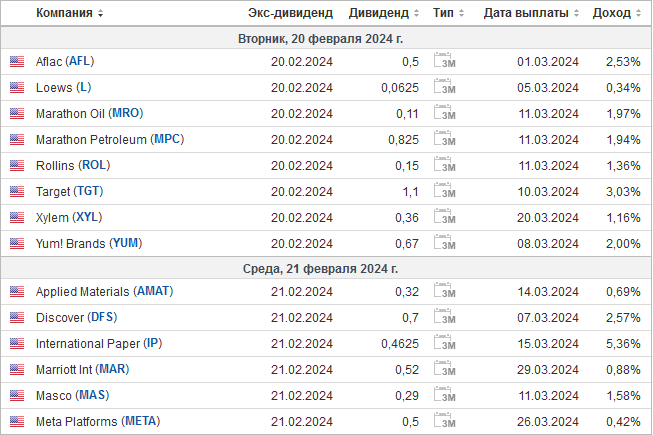Click the Среда, 21 февраля 2024 date header
This screenshot has height=435, width=653.
pyautogui.click(x=320, y=268)
